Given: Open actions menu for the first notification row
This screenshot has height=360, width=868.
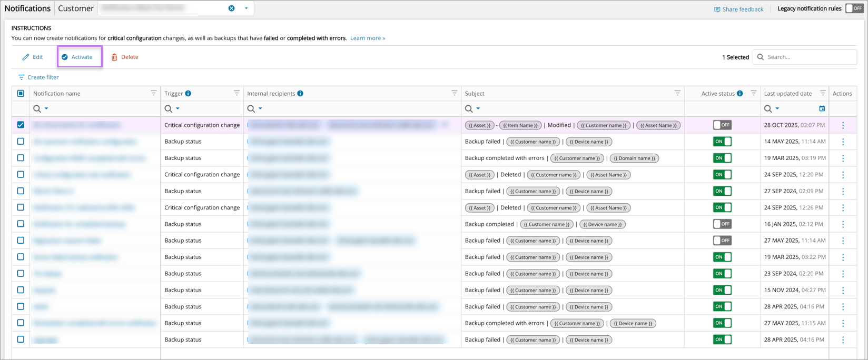Looking at the screenshot, I should (843, 125).
